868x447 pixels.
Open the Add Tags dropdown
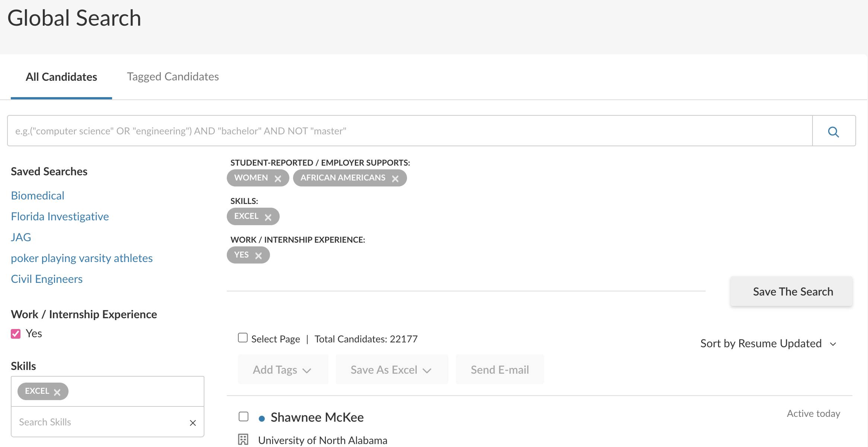click(283, 370)
